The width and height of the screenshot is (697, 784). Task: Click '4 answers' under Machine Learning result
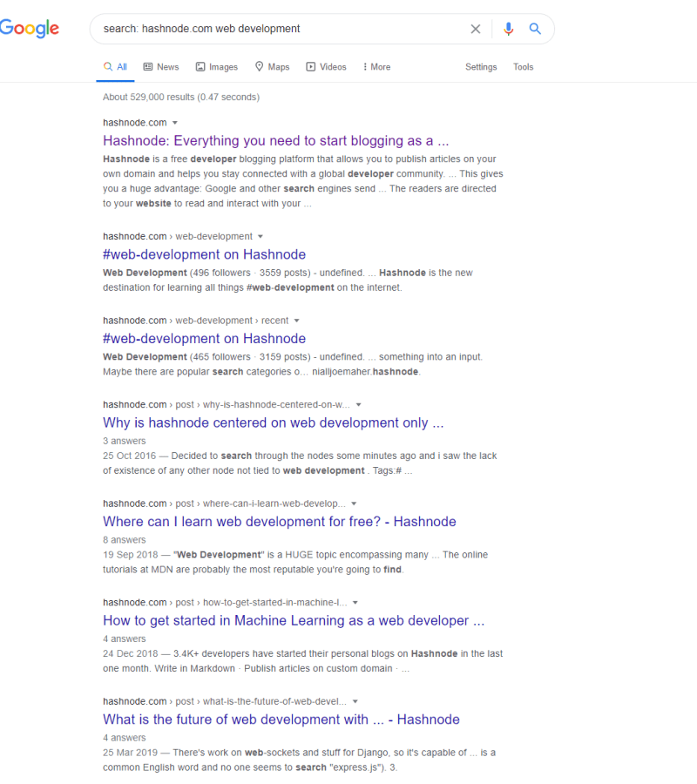(124, 639)
